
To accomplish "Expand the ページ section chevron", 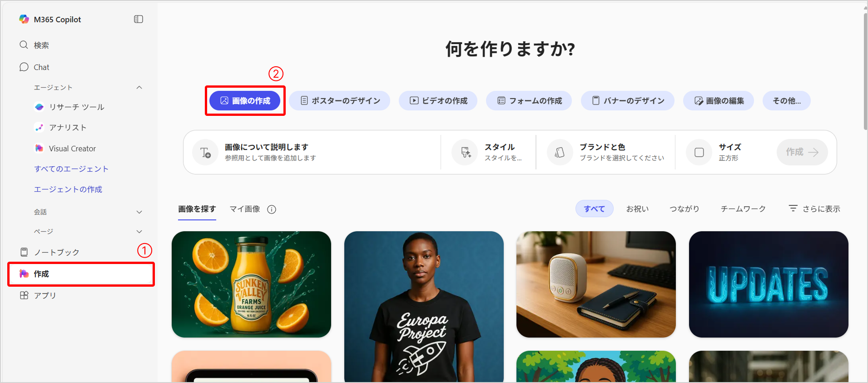I will click(x=139, y=232).
